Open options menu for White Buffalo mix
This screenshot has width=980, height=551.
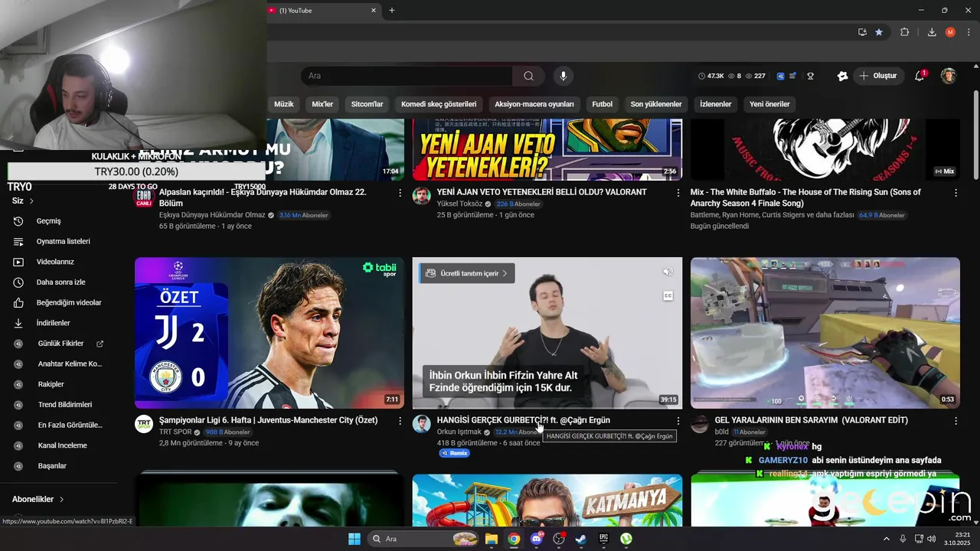955,193
